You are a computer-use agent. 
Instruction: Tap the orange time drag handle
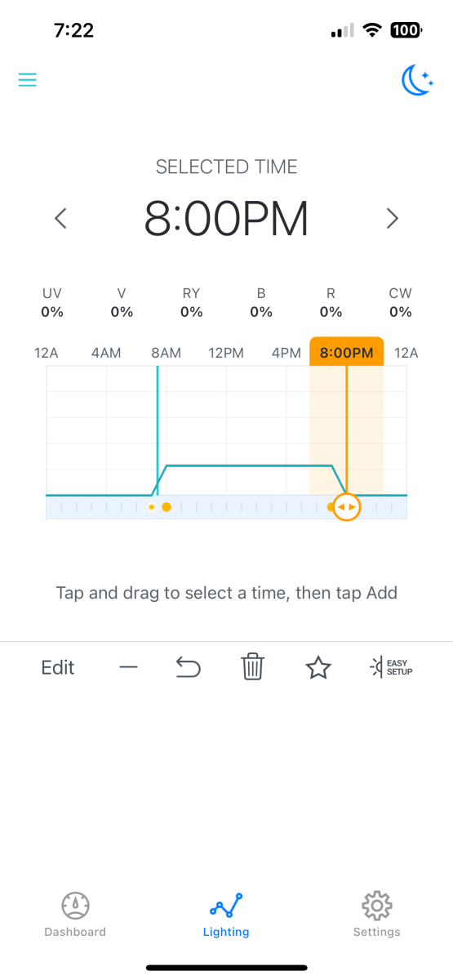347,507
